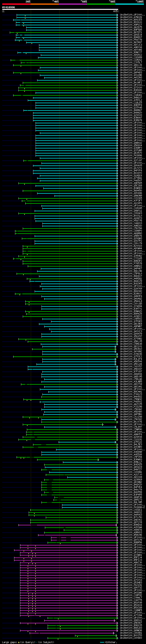146x644 pixels.
Task: Select hit UniRef100_B9EPF8
Action: 131,105
